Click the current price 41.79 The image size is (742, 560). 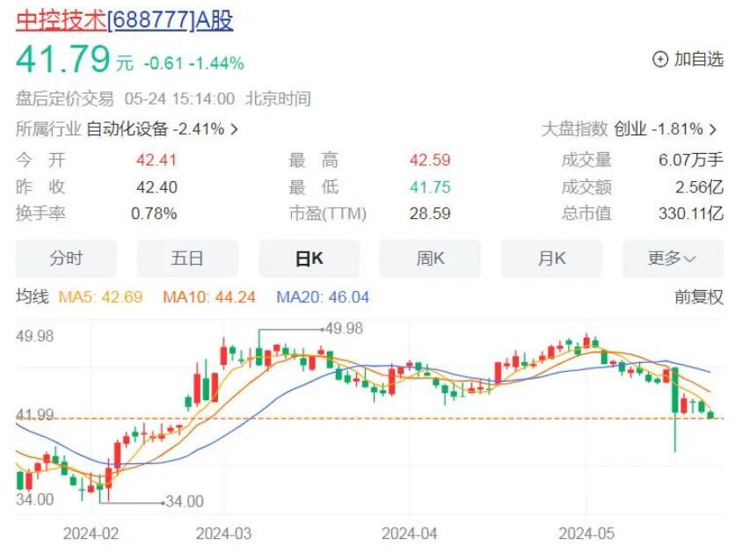pyautogui.click(x=63, y=60)
